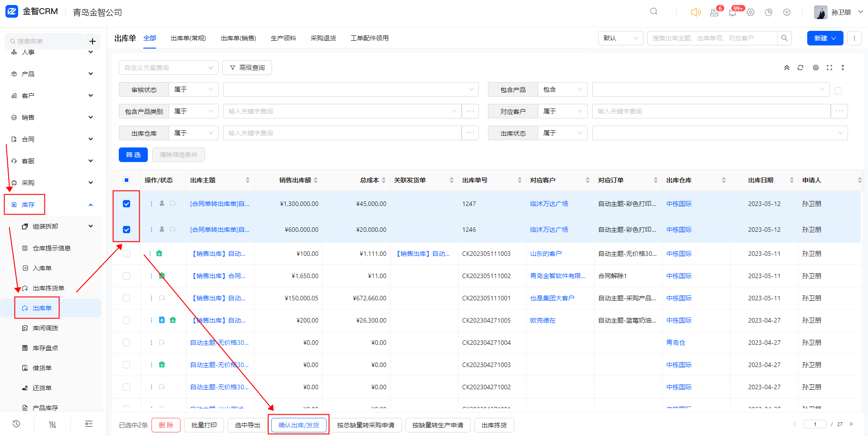Click the plus icon beside menu search
The height and width of the screenshot is (436, 868).
93,41
